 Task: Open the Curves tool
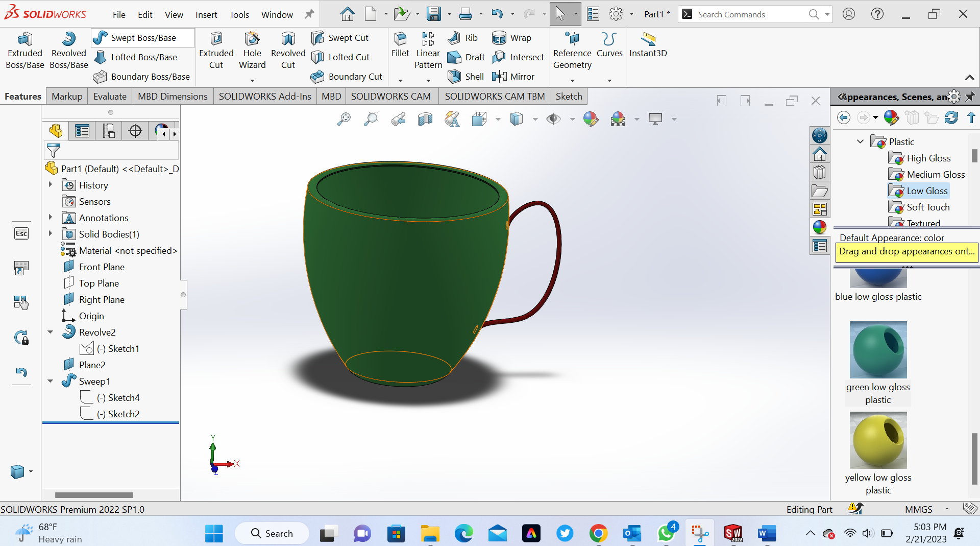coord(609,45)
